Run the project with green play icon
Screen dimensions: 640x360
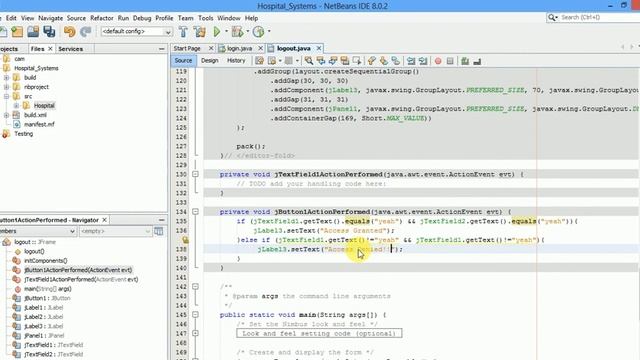click(217, 31)
